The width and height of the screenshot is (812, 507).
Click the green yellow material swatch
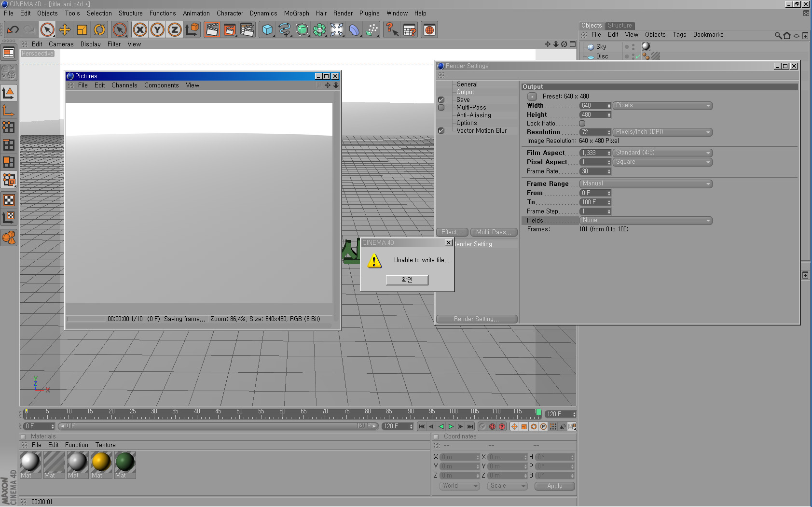[101, 465]
